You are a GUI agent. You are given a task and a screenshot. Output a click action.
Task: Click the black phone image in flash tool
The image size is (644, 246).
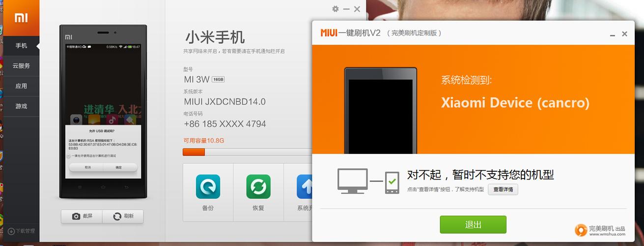click(381, 111)
